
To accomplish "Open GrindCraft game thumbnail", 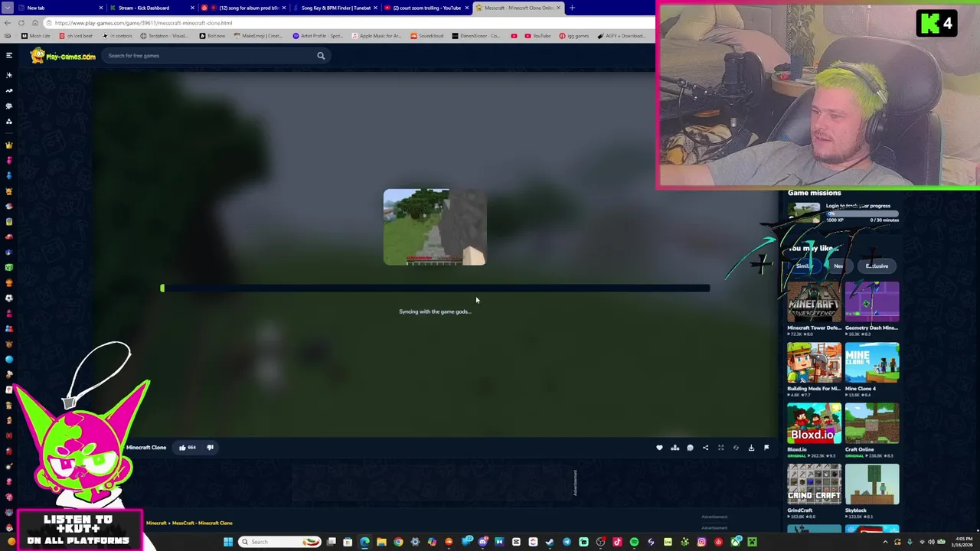I will coord(814,484).
